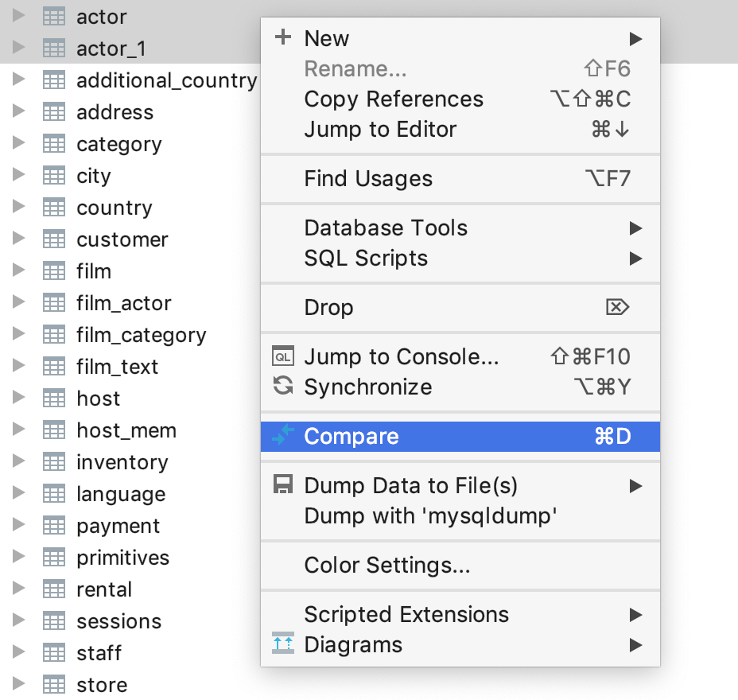Expand the customer table node
This screenshot has height=700, width=738.
pos(18,238)
